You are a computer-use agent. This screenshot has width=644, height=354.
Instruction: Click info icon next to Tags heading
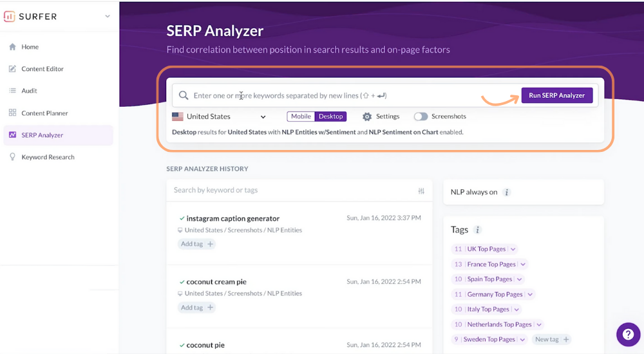click(x=477, y=230)
